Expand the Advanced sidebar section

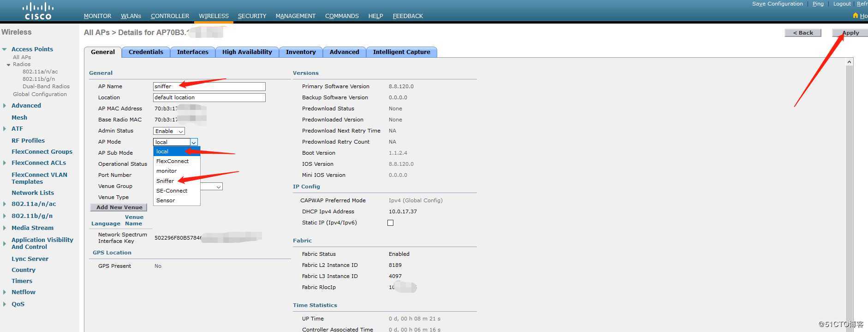pos(4,106)
